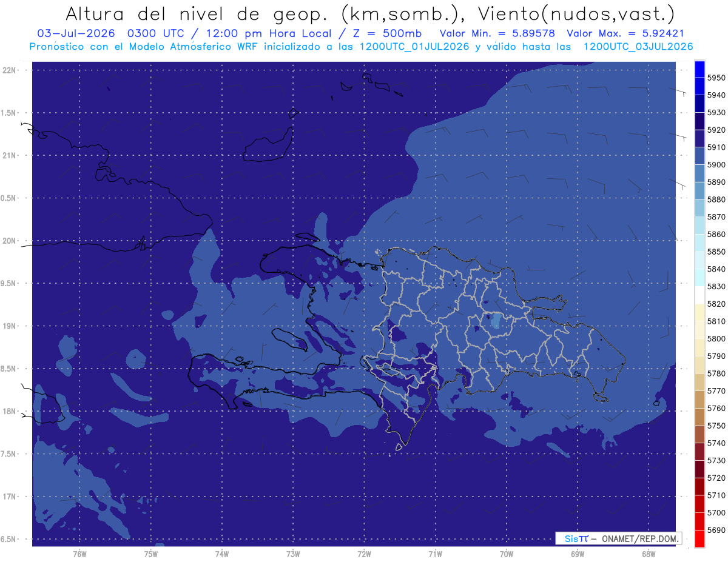The image size is (728, 562).
Task: Click the 'SisTT – ONAMET/REP.DOM.' credit box
Action: coord(618,538)
